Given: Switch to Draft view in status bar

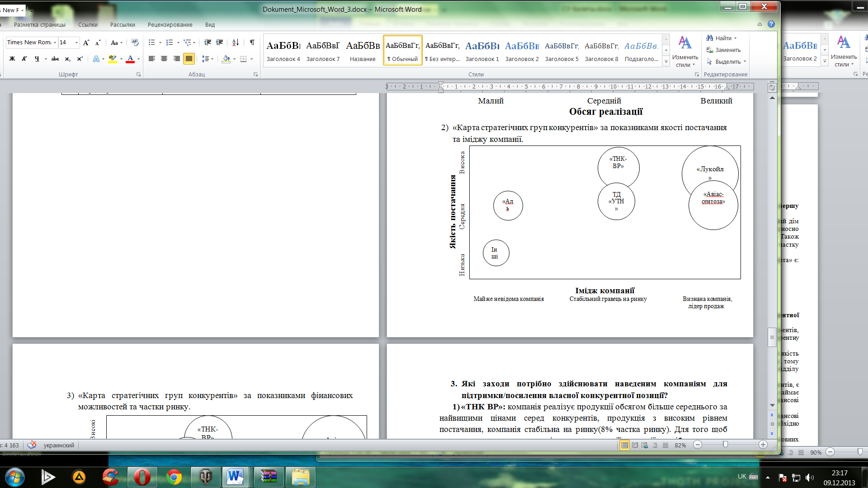Looking at the screenshot, I should [x=665, y=445].
